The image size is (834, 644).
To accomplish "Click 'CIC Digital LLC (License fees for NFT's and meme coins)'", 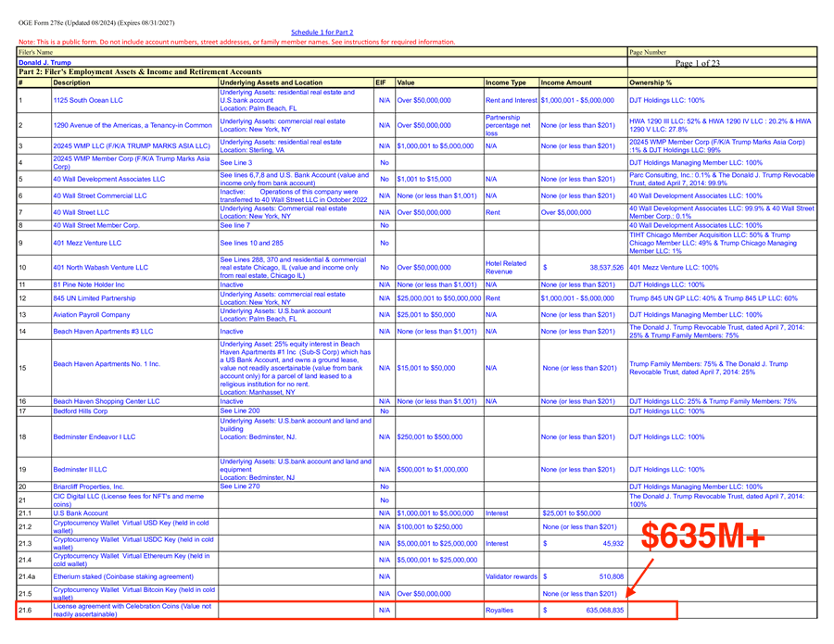I will 129,499.
